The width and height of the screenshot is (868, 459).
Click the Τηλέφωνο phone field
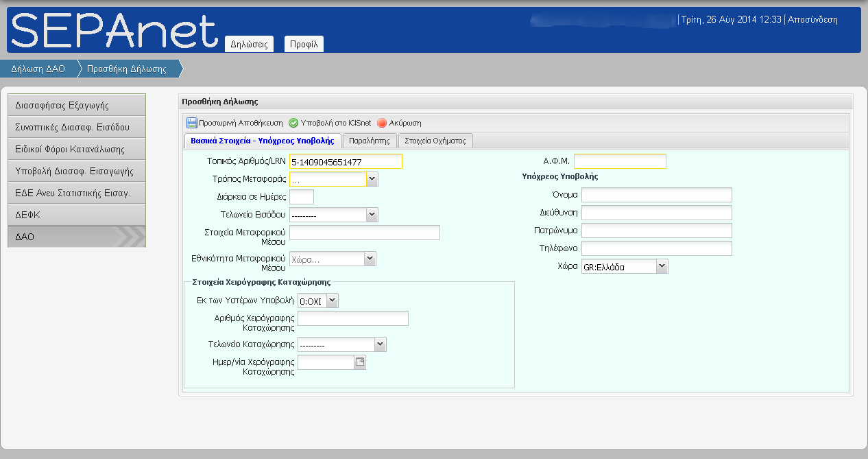point(657,248)
